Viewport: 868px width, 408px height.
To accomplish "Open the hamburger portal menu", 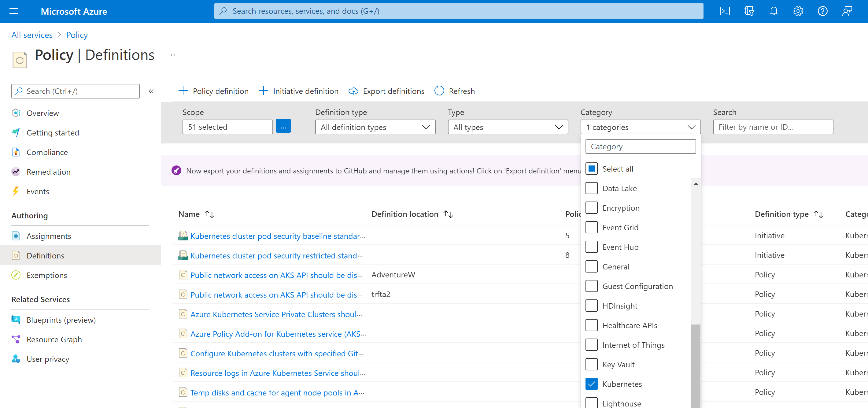I will 14,11.
